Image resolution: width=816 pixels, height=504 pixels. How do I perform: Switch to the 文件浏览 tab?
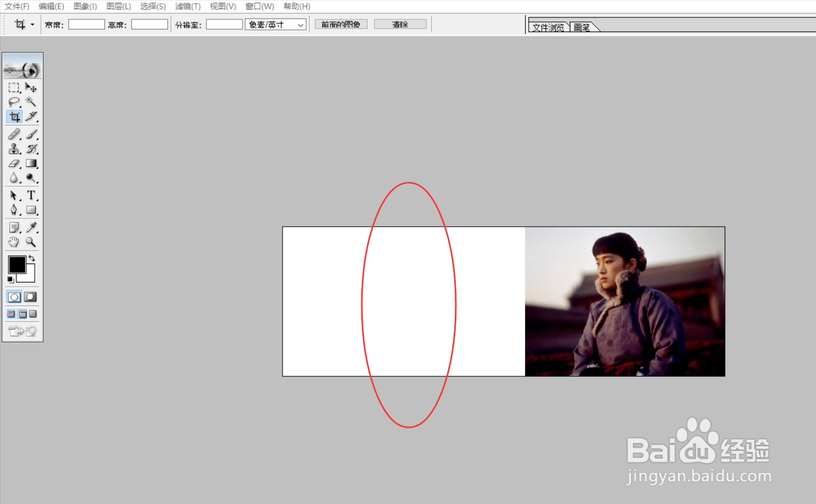pyautogui.click(x=548, y=27)
